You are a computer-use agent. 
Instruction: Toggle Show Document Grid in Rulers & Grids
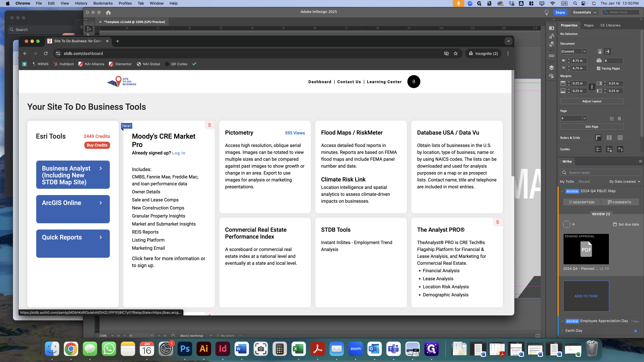[620, 138]
